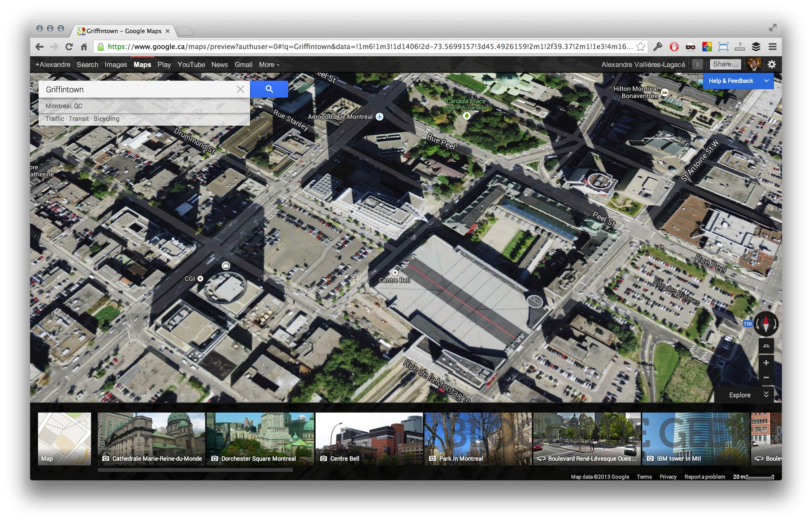Go back with browser back arrow

40,47
